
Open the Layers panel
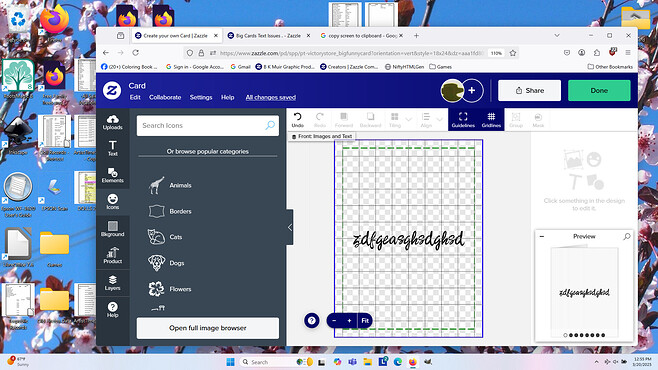[112, 283]
